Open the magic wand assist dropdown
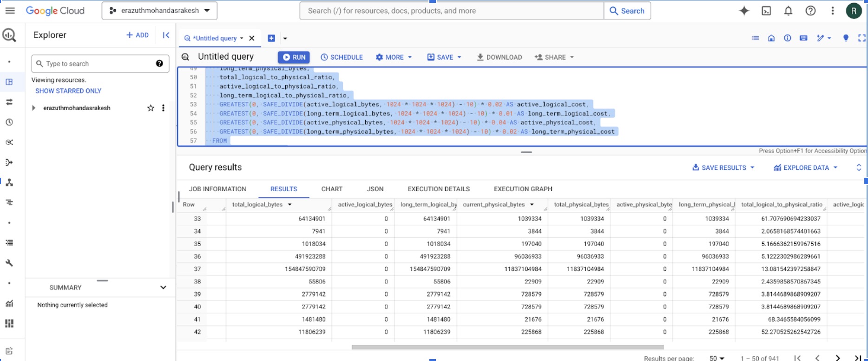Image resolution: width=868 pixels, height=361 pixels. (823, 38)
